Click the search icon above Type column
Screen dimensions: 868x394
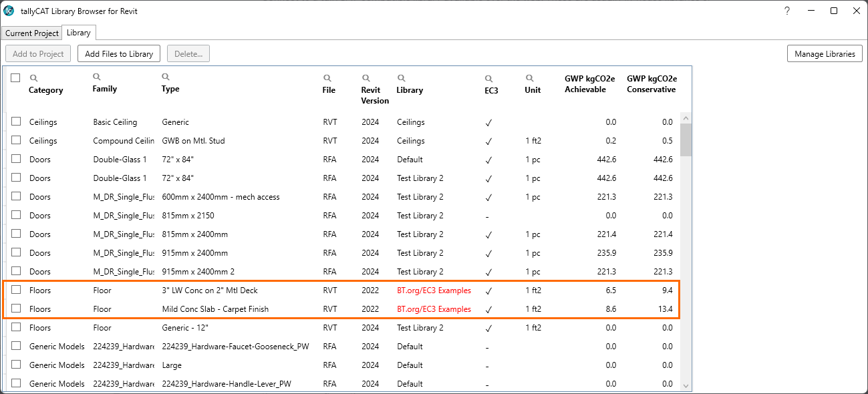point(166,77)
